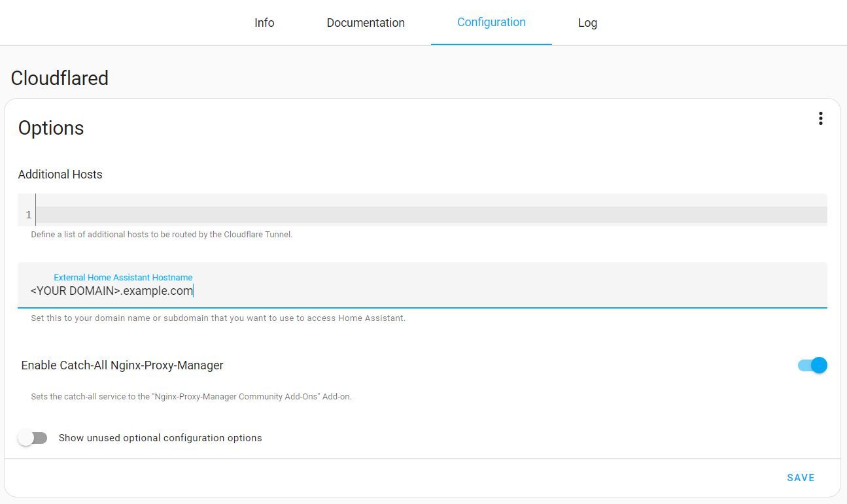
Task: Click the Enable Catch-All Nginx-Proxy-Manager label
Action: pos(122,365)
